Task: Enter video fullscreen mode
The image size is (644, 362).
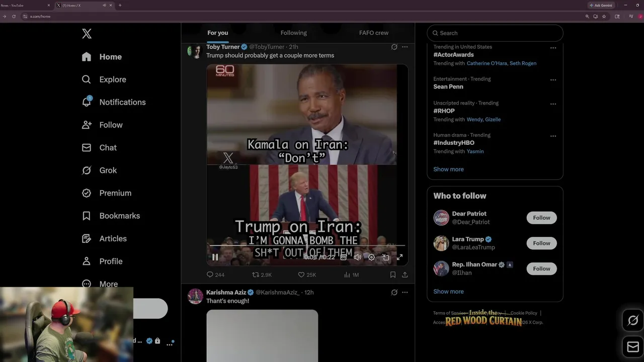Action: click(399, 257)
